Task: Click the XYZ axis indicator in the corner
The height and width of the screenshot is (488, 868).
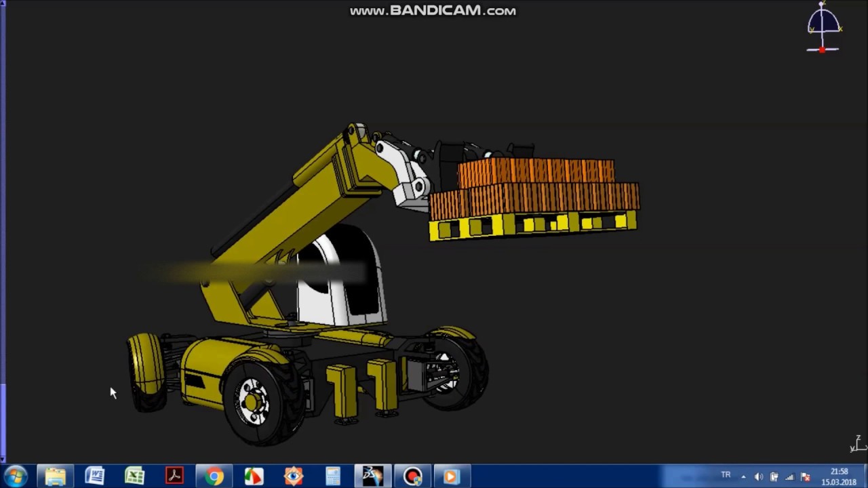Action: pos(858,444)
